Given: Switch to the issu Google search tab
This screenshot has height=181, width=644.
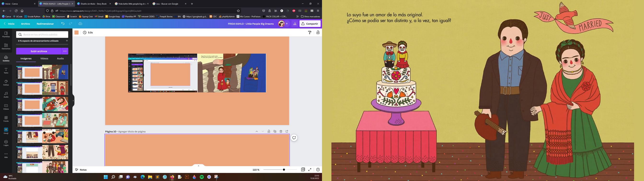Looking at the screenshot, I should pyautogui.click(x=169, y=4).
